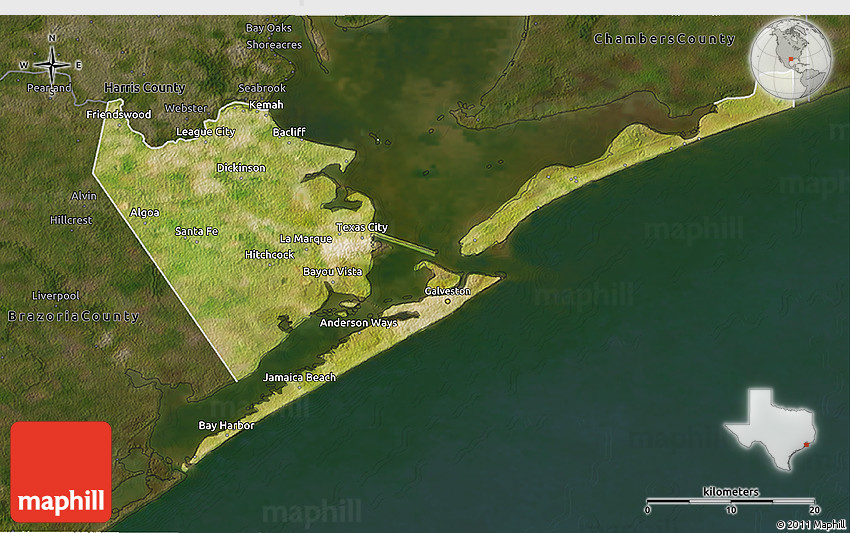Viewport: 850px width, 533px height.
Task: Click the Kemah label
Action: pos(265,105)
